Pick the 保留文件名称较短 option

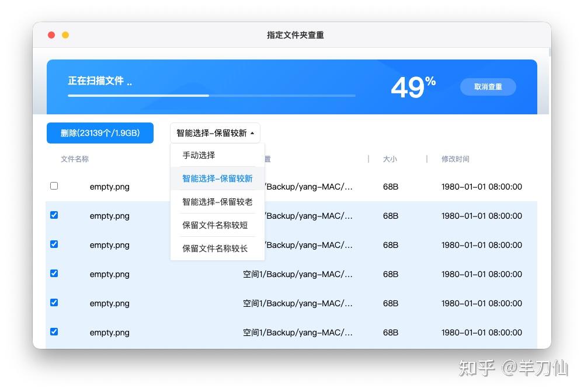217,225
